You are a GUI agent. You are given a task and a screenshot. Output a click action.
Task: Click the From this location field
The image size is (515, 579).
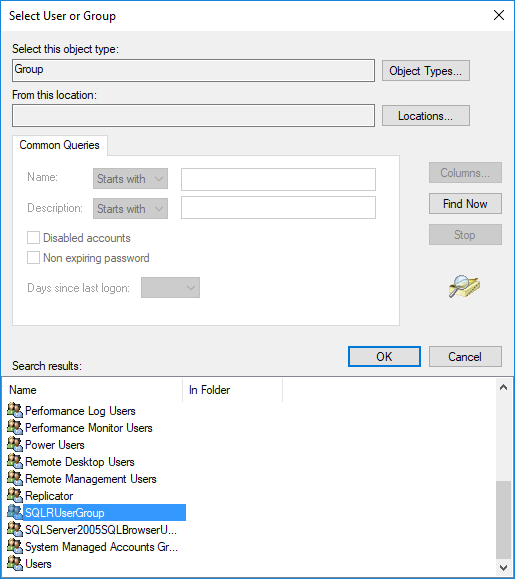pyautogui.click(x=193, y=116)
